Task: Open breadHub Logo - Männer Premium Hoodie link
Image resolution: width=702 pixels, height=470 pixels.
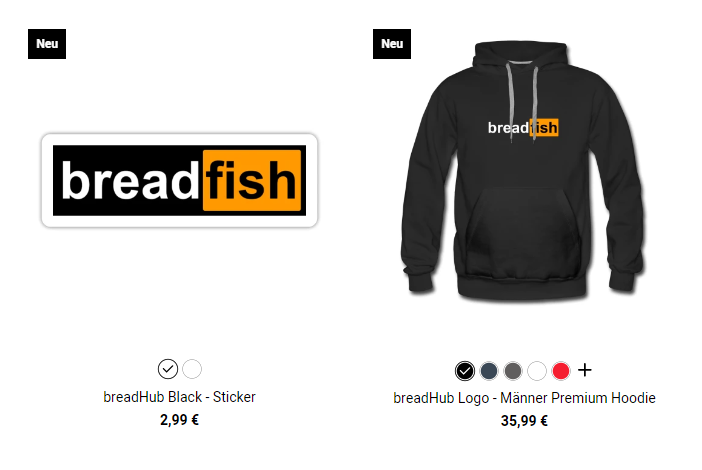Action: click(x=524, y=398)
